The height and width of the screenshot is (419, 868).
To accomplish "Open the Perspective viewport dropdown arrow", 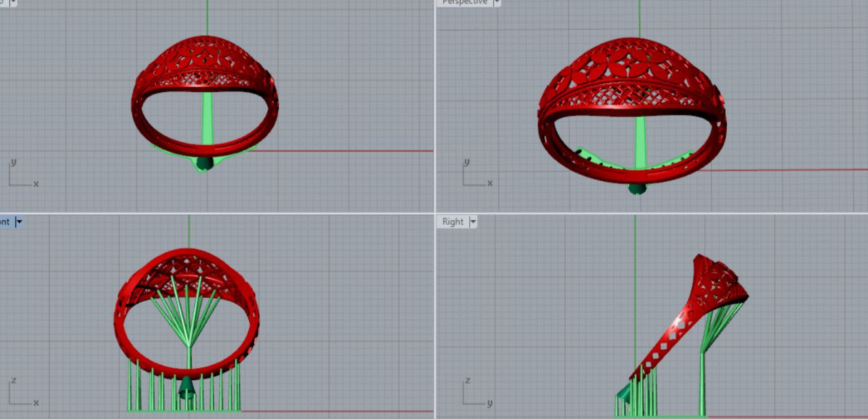I will [496, 3].
